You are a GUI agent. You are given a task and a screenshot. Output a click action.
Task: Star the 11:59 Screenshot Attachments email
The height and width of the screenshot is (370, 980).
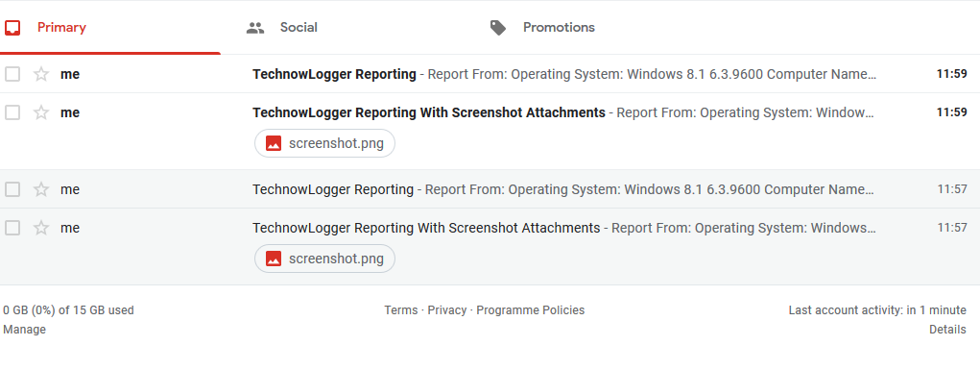[41, 112]
